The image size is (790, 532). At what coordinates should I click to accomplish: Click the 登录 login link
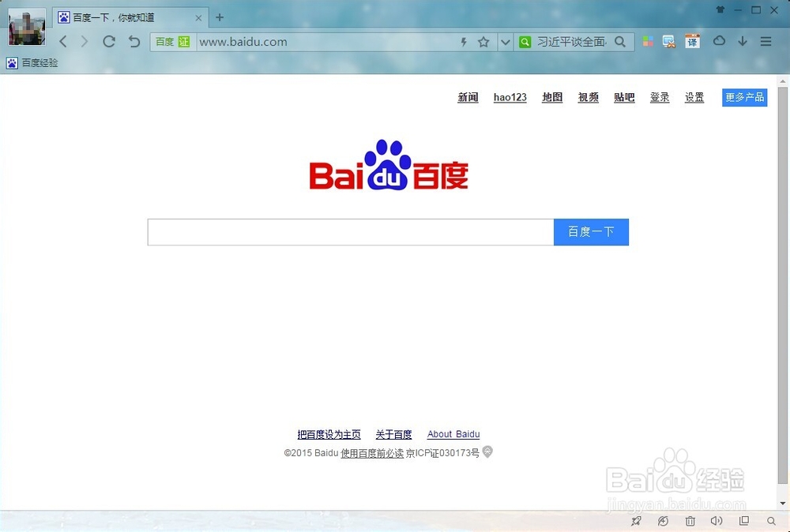point(660,97)
